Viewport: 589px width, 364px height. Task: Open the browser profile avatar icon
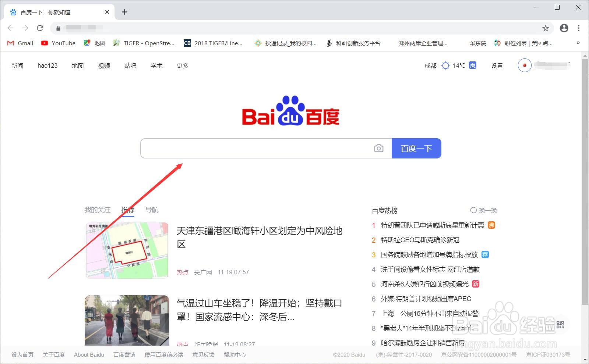click(x=564, y=28)
